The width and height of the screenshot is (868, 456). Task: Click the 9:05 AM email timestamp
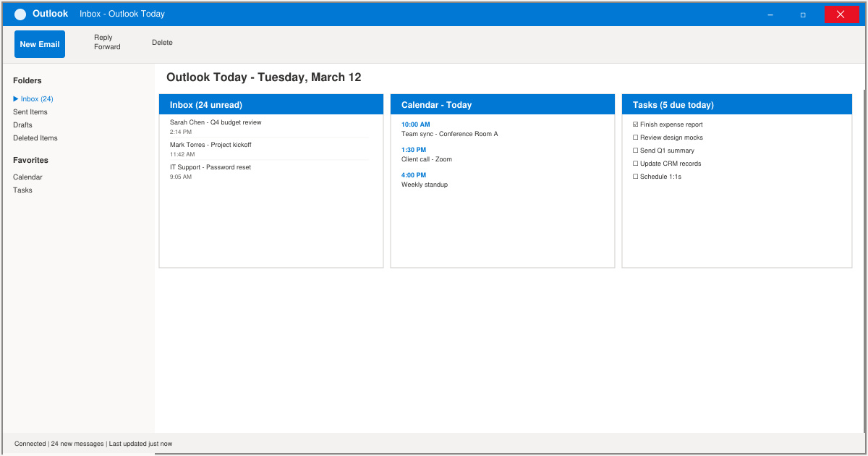(181, 177)
